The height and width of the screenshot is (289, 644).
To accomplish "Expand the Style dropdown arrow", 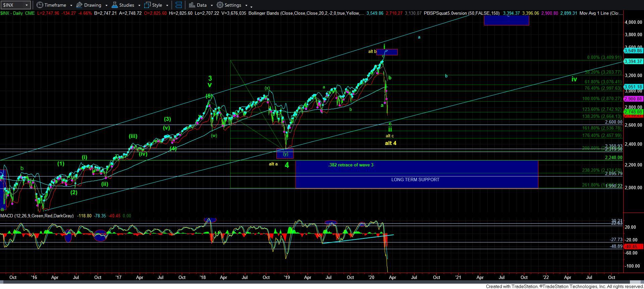I will [167, 5].
